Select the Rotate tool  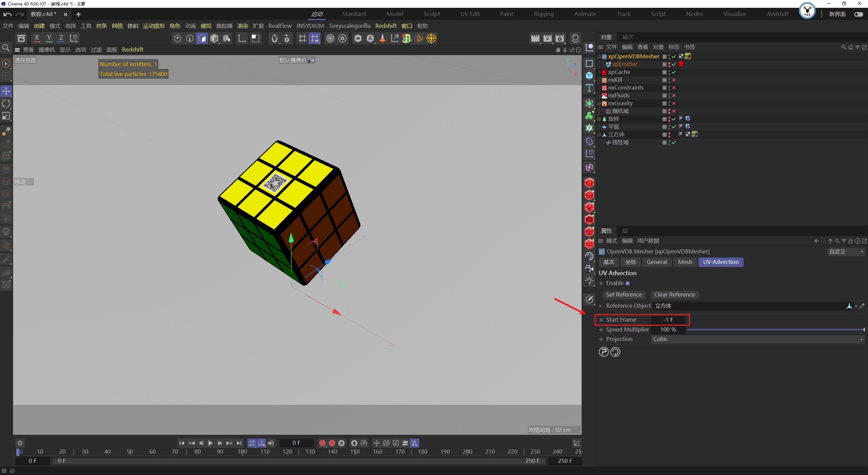click(6, 103)
